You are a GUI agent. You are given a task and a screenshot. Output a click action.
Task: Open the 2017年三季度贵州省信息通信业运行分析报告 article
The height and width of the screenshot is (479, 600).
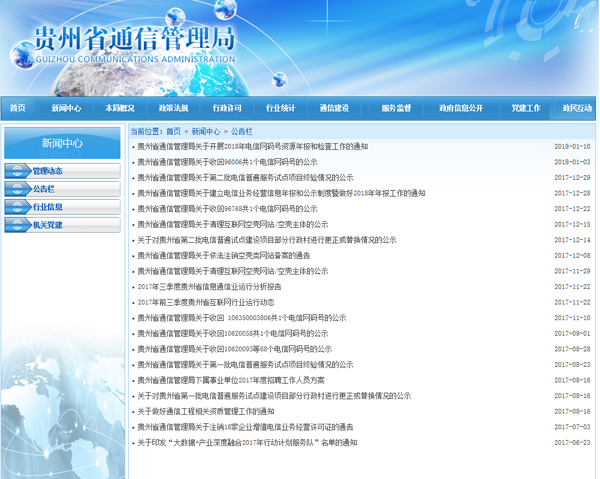pos(210,286)
